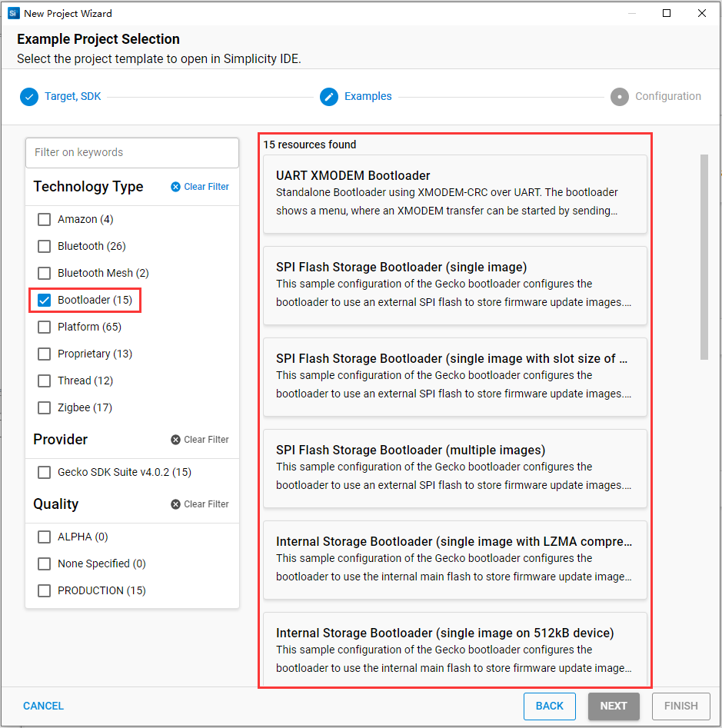Close the New Project Wizard window
722x728 pixels.
[702, 13]
